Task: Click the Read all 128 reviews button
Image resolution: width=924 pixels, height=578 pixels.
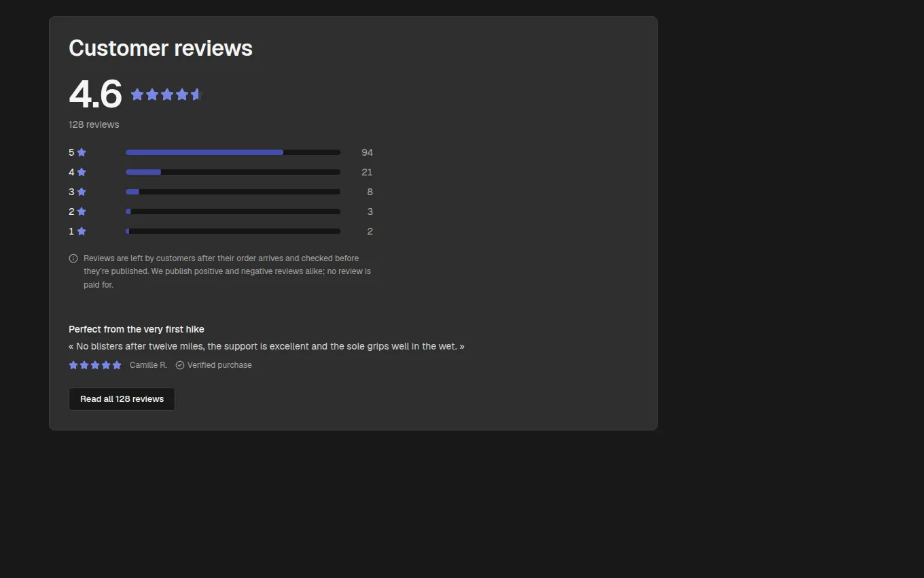Action: 122,399
